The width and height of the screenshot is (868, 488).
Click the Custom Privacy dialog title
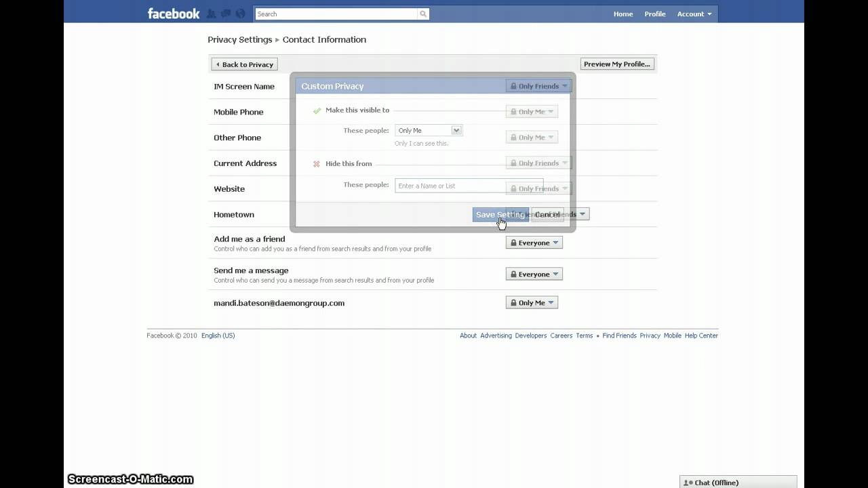pos(332,86)
